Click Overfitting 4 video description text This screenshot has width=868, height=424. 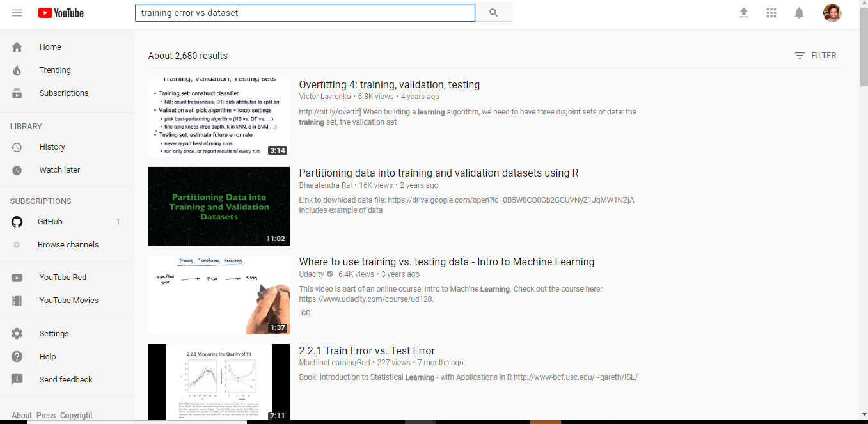[x=468, y=117]
